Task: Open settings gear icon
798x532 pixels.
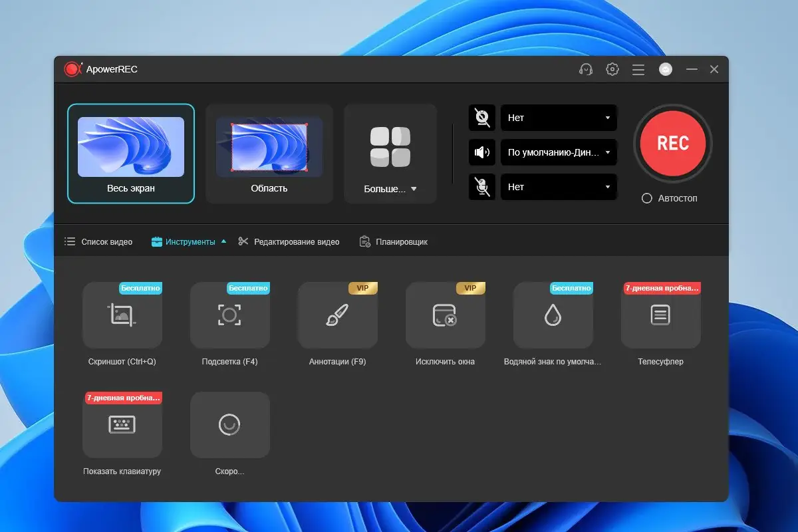Action: [612, 69]
